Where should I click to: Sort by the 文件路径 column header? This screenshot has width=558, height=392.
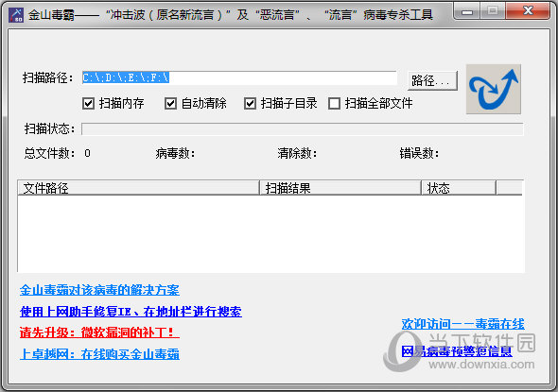click(138, 188)
